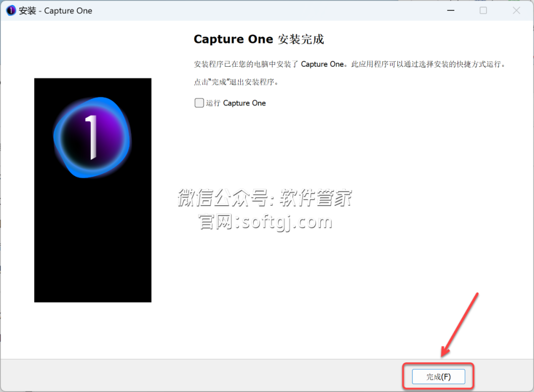The width and height of the screenshot is (534, 392).
Task: Click the Capture One title bar icon
Action: [x=10, y=10]
